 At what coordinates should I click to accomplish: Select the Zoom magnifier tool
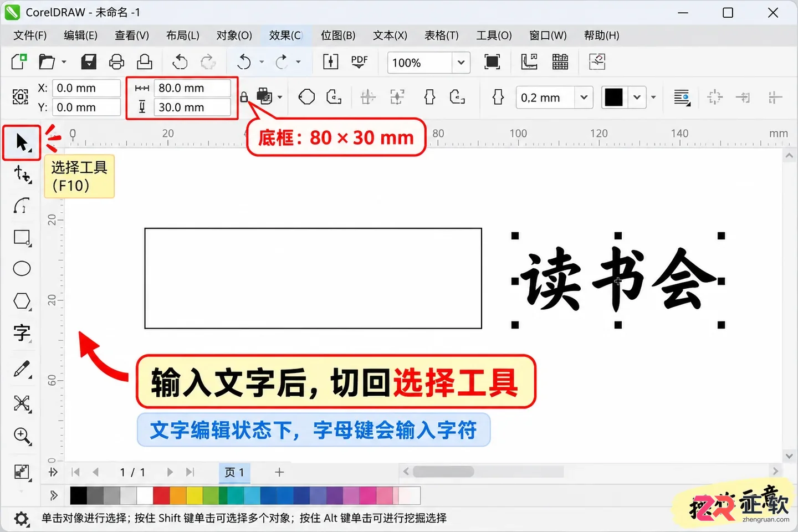(22, 436)
